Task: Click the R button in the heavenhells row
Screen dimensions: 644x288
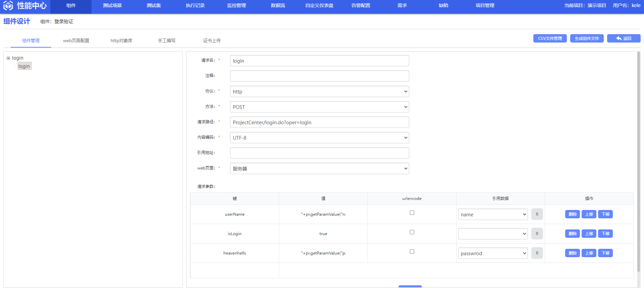Action: tap(537, 253)
